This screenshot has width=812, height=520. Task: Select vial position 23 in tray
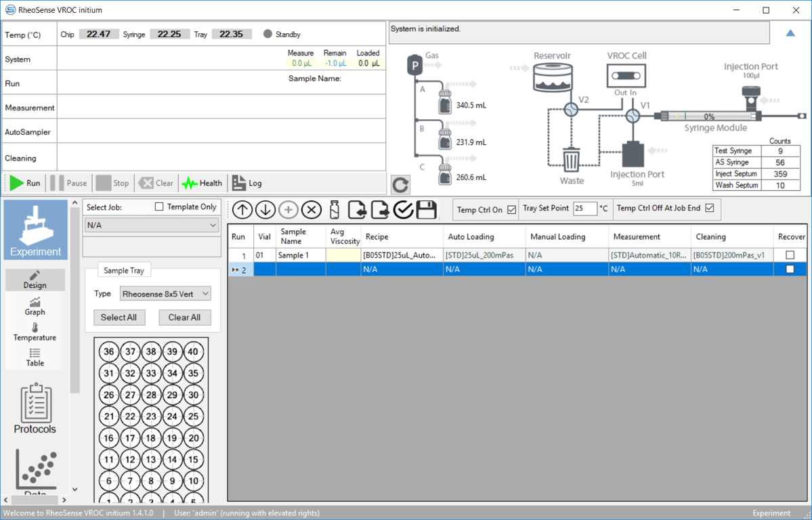click(x=151, y=416)
